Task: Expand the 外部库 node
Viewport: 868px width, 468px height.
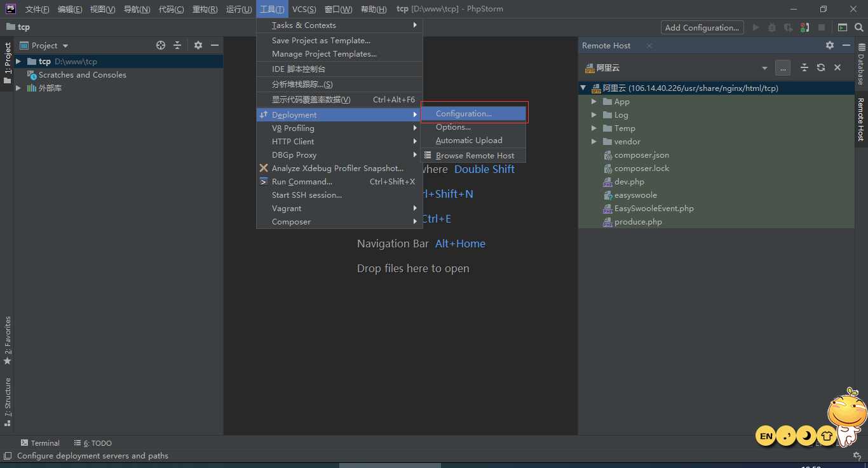Action: point(18,88)
